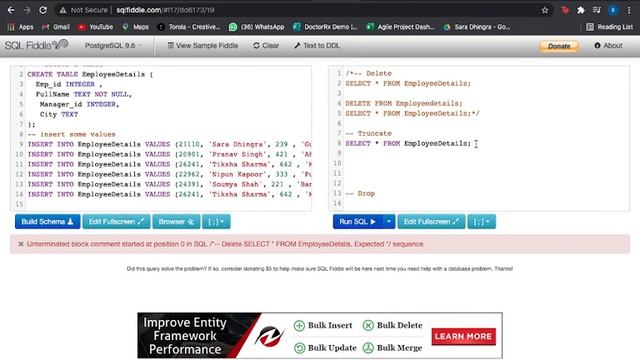Click Bulk Insert icon in the ad
This screenshot has height=360, width=640.
(x=299, y=325)
